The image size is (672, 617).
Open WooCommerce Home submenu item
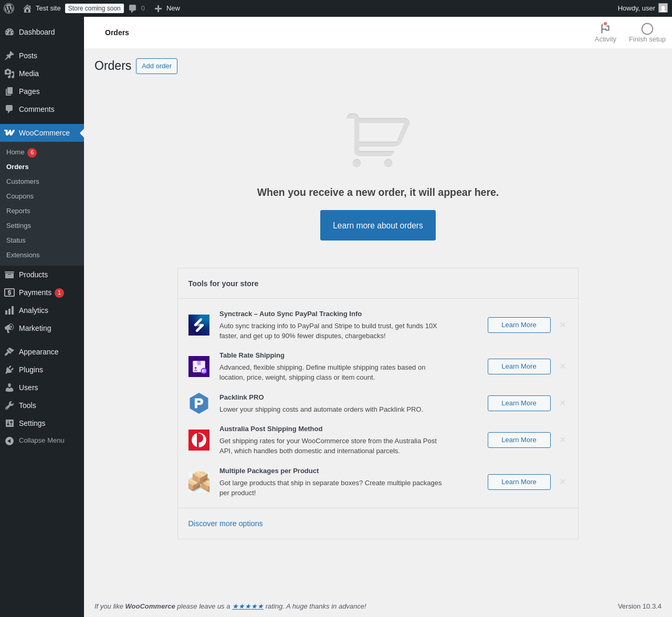(x=15, y=152)
